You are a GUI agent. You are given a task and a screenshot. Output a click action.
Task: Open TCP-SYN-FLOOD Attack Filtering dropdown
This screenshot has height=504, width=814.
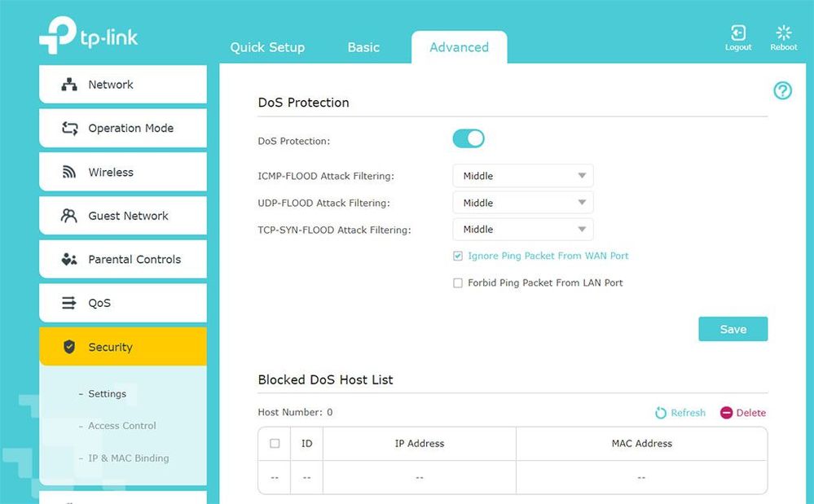(523, 229)
